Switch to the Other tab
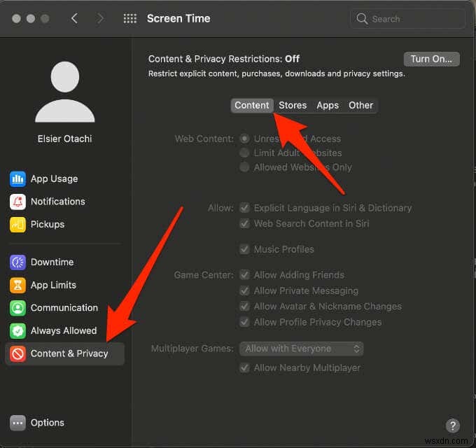Image resolution: width=476 pixels, height=448 pixels. 360,105
